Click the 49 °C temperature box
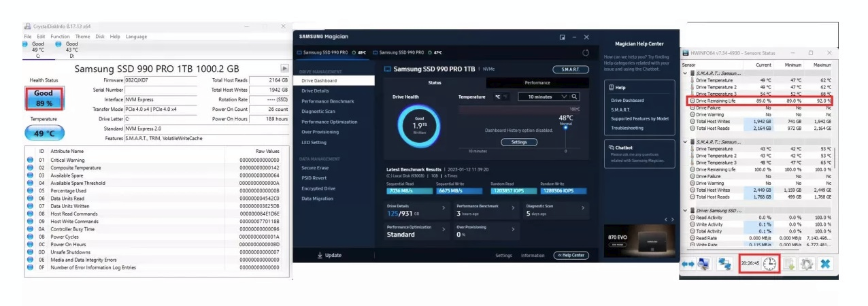The width and height of the screenshot is (868, 306). tap(44, 133)
